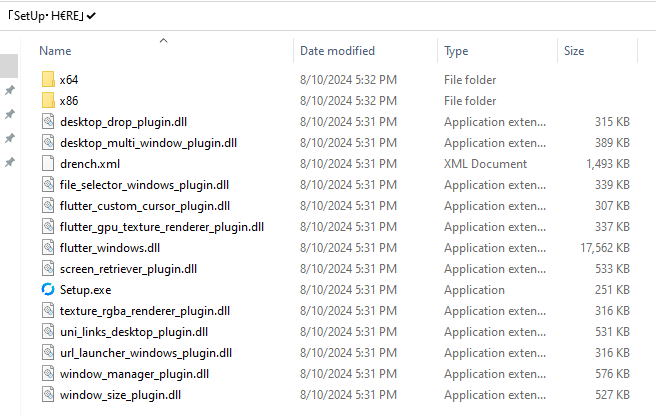Select flutter_gpu_texture_renderer_plugin.dll file name
This screenshot has height=416, width=656.
tap(162, 227)
